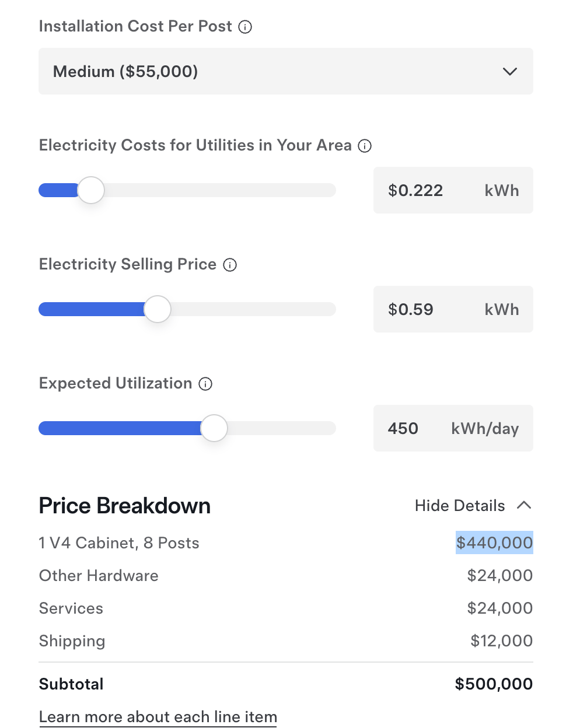Click the Expected Utilization slider handle
Screen dimensions: 573x728
click(x=214, y=428)
